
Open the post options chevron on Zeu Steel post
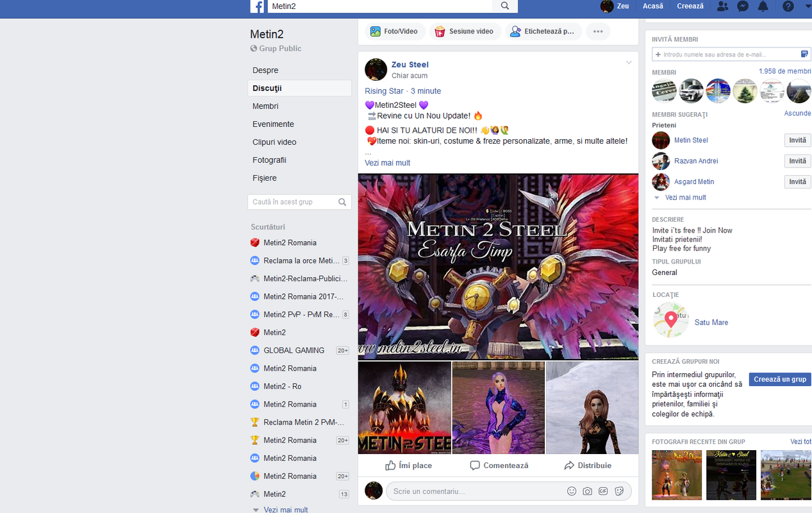pyautogui.click(x=629, y=63)
